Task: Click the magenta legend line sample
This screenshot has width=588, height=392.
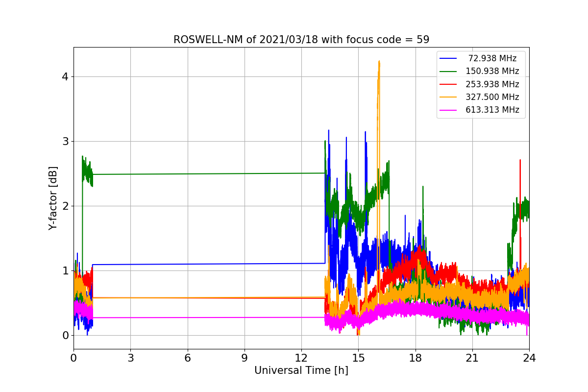Action: click(448, 110)
